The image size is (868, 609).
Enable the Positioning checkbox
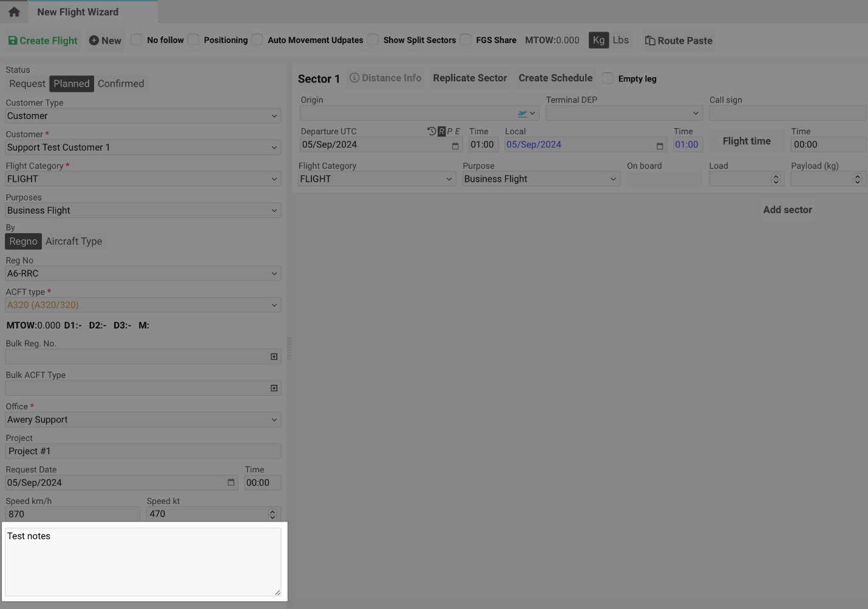193,39
